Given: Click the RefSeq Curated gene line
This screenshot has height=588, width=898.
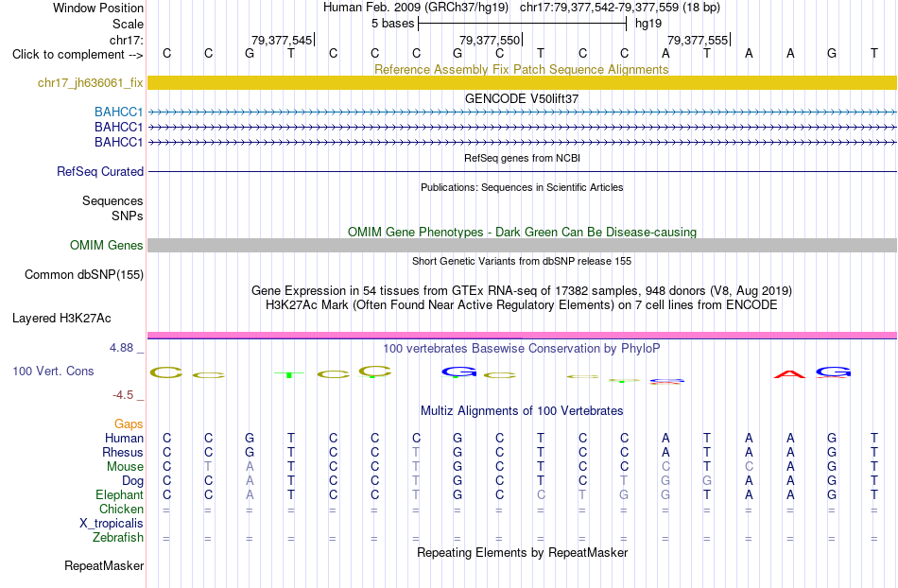Looking at the screenshot, I should (x=522, y=172).
